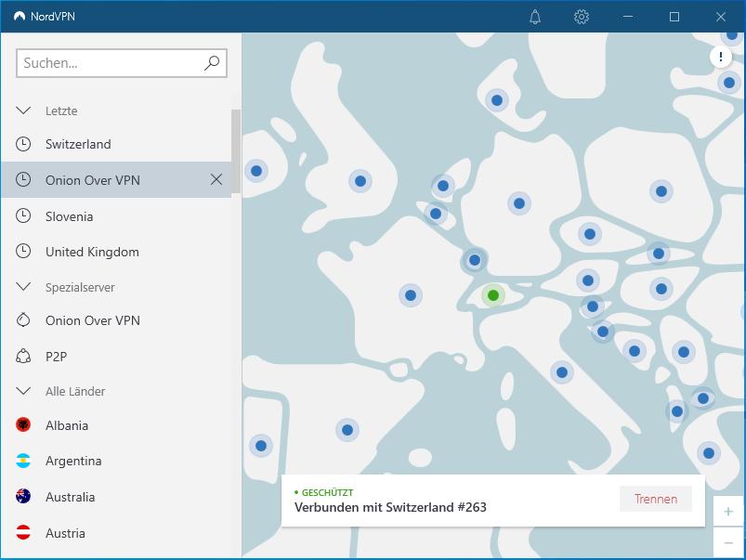Select Albania in country list

coord(116,425)
